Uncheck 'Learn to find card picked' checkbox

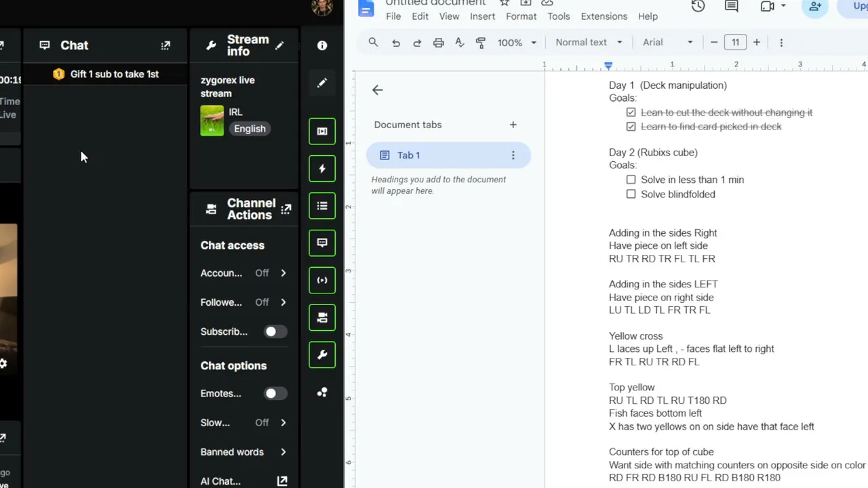631,127
